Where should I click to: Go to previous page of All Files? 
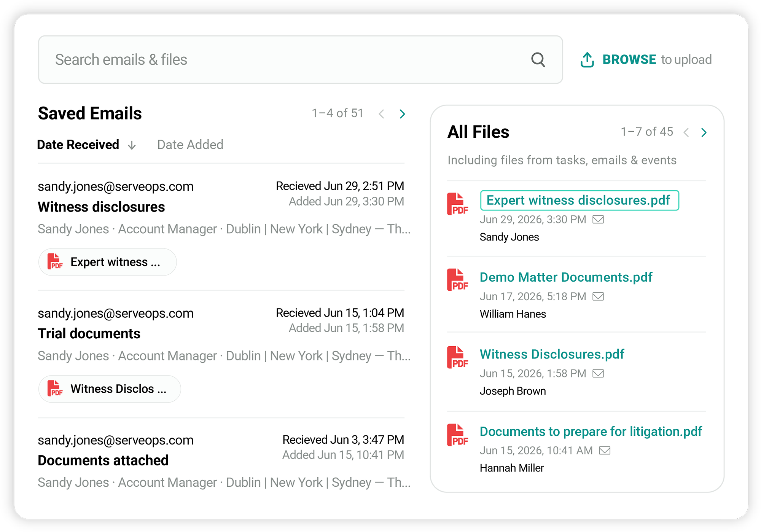[x=686, y=132]
